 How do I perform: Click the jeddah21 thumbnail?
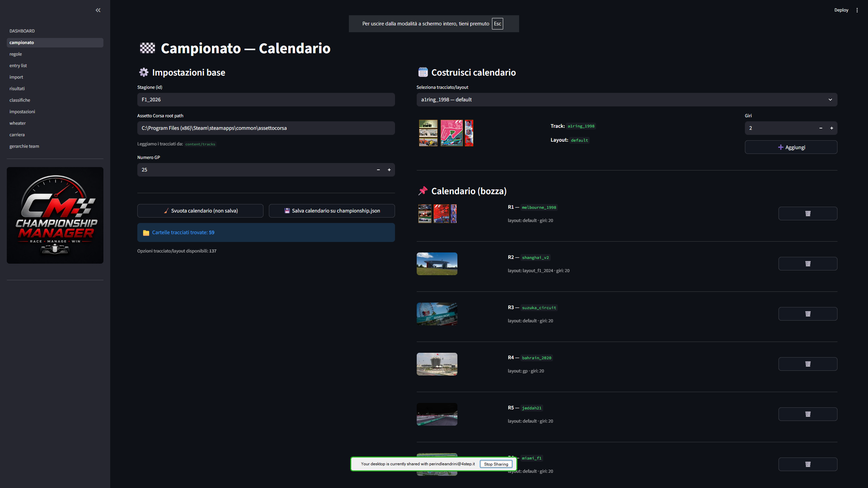437,414
